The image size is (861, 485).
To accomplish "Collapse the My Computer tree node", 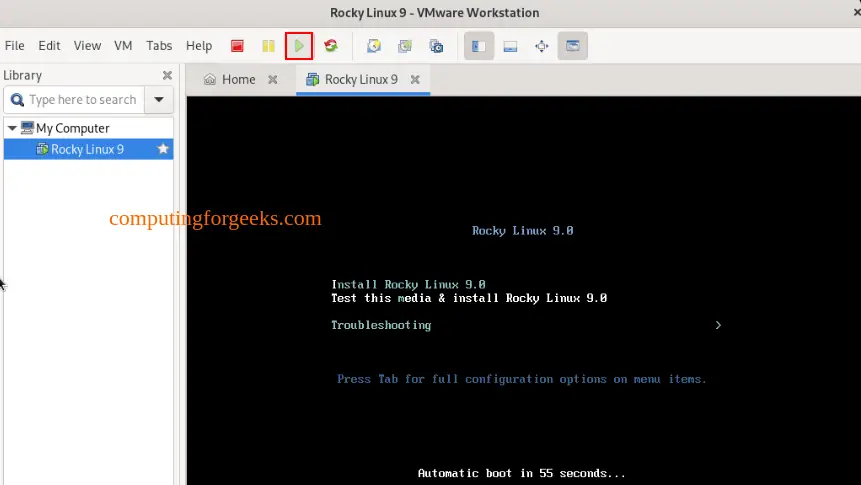I will click(x=12, y=128).
